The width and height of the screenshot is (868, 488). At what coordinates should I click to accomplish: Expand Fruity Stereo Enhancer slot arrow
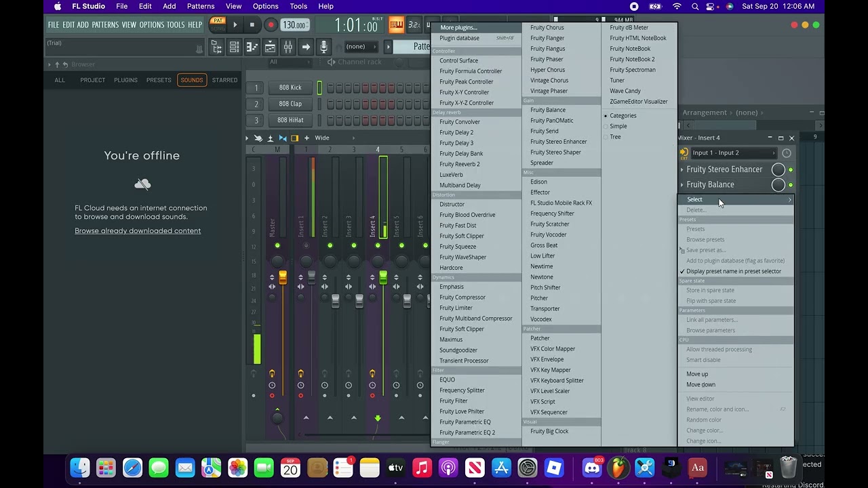(x=682, y=169)
